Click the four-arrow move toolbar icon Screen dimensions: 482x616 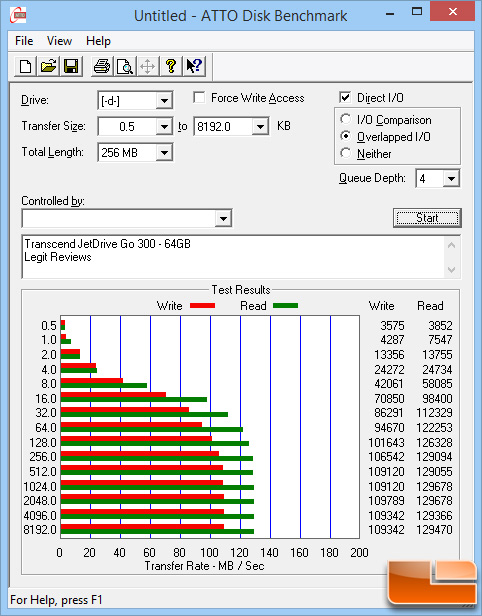147,66
